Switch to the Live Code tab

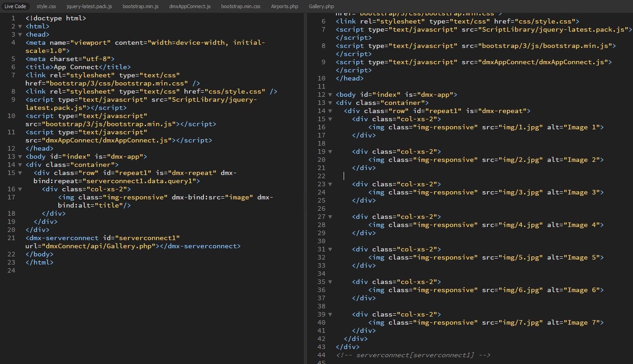pyautogui.click(x=15, y=6)
